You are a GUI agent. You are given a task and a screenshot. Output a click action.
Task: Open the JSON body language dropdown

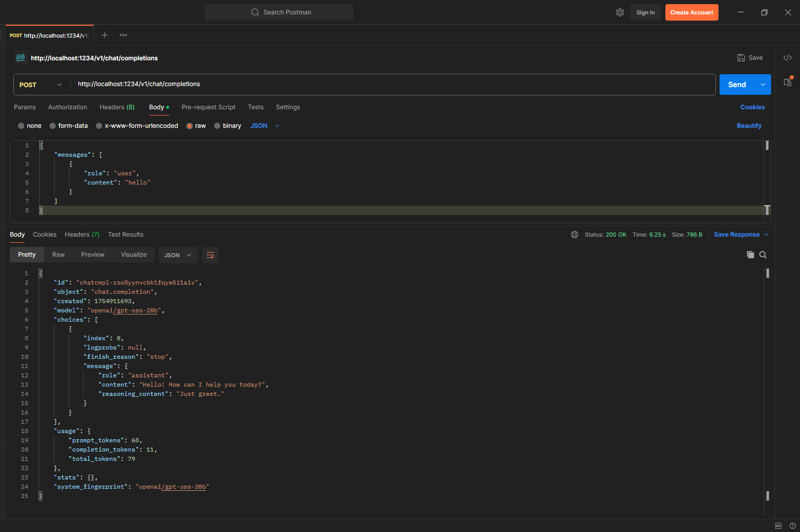(x=264, y=125)
